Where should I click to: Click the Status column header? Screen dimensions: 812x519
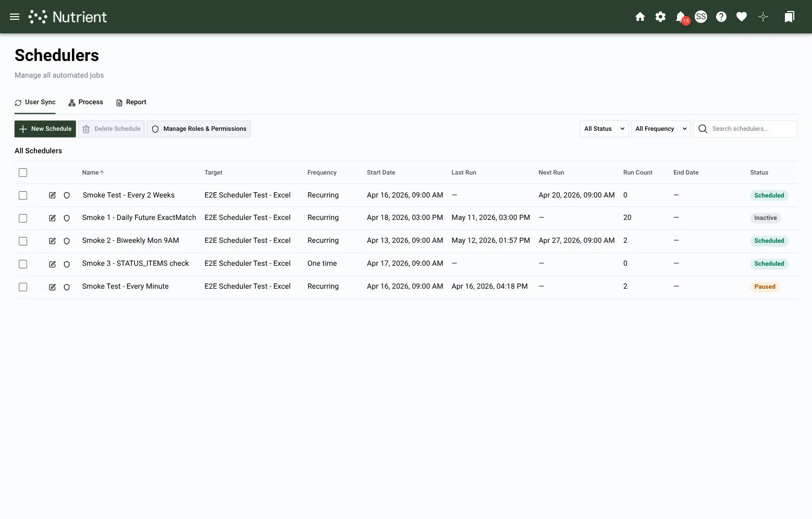759,172
